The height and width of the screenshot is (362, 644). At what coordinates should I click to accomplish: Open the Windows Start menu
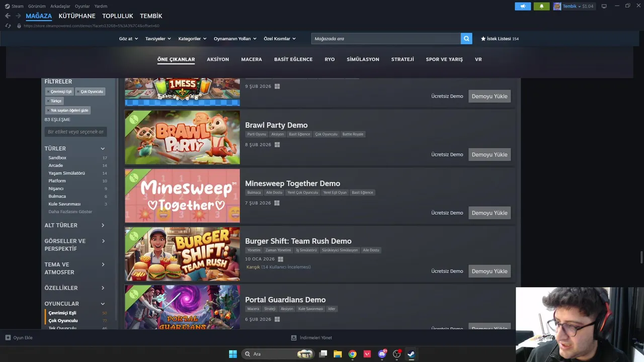[x=233, y=354]
